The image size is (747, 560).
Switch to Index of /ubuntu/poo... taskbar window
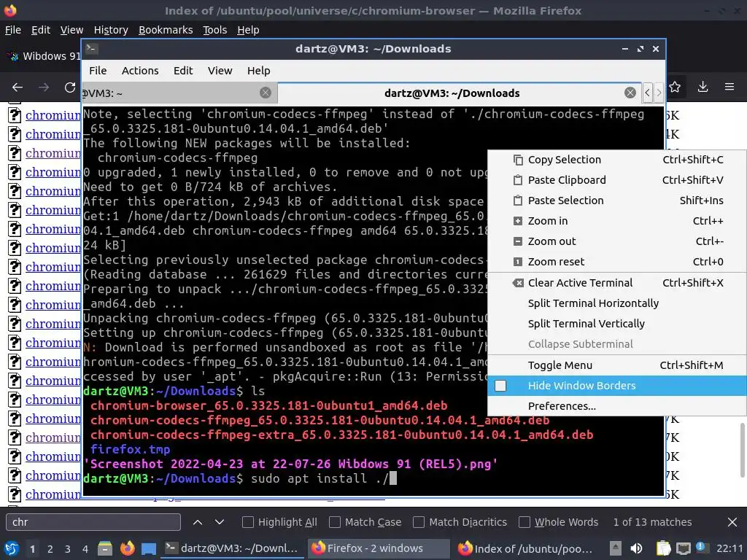coord(525,548)
